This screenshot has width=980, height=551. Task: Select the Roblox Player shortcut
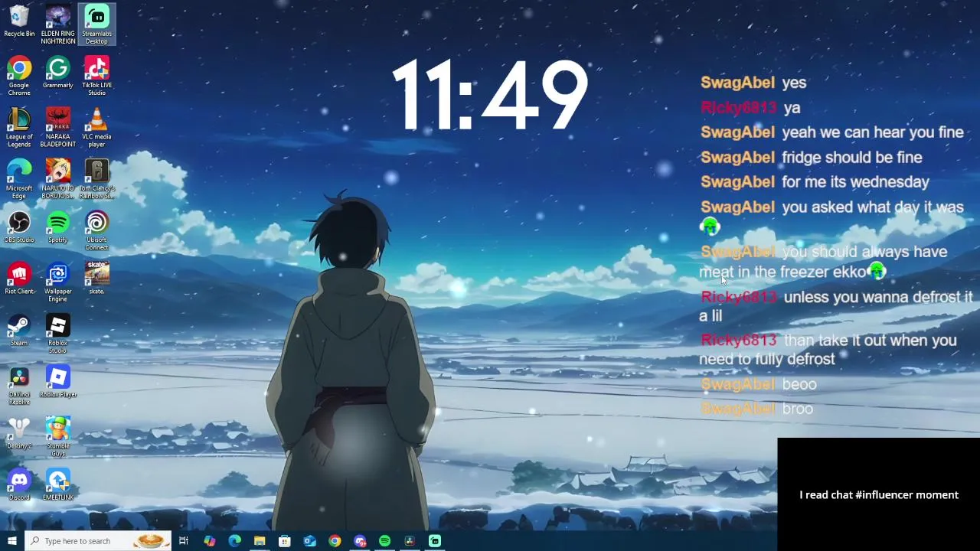click(x=57, y=382)
